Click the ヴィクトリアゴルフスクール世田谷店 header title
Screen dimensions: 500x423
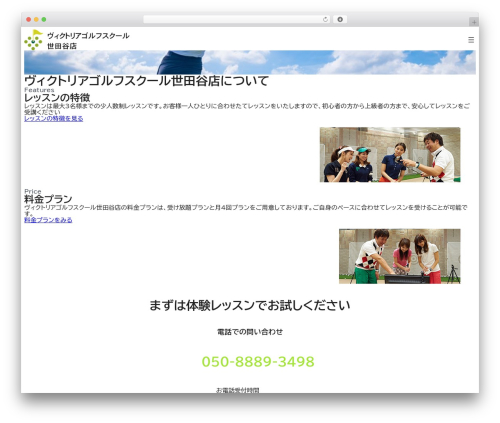click(x=88, y=40)
